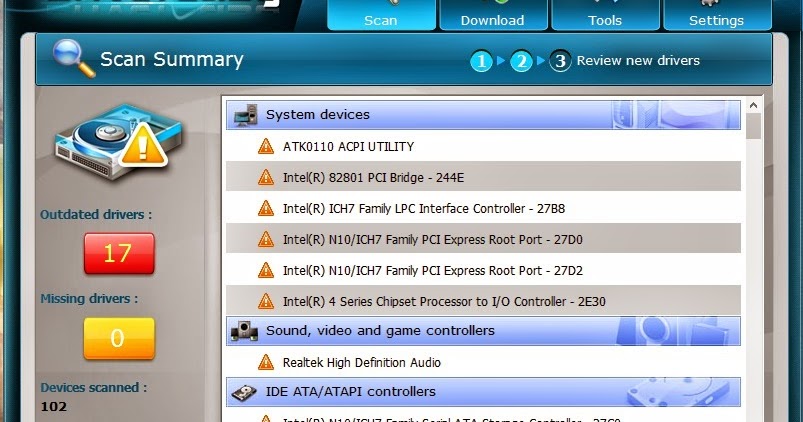Click the driver list scrollbar thumb
The width and height of the screenshot is (803, 422).
pyautogui.click(x=753, y=126)
